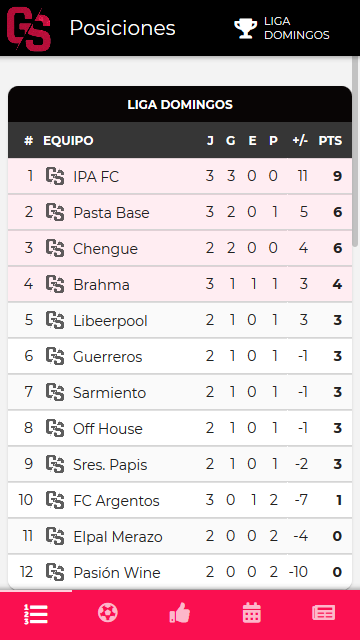The width and height of the screenshot is (360, 640).
Task: Click the Chengue team crest icon
Action: [x=55, y=248]
